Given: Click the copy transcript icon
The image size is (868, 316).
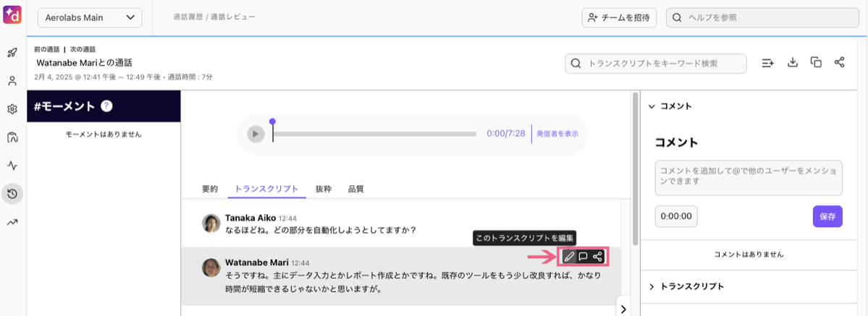Looking at the screenshot, I should tap(815, 62).
